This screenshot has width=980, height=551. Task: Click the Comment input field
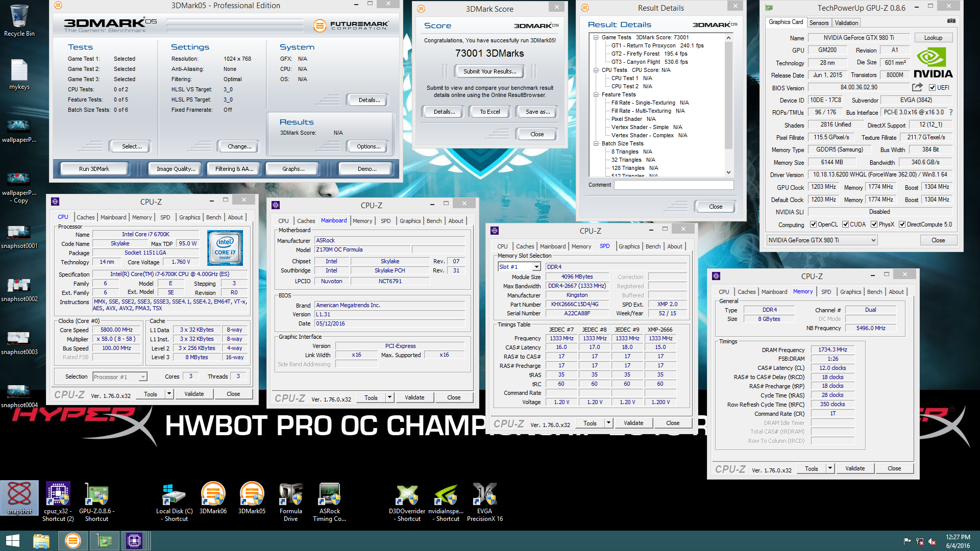[x=674, y=185]
